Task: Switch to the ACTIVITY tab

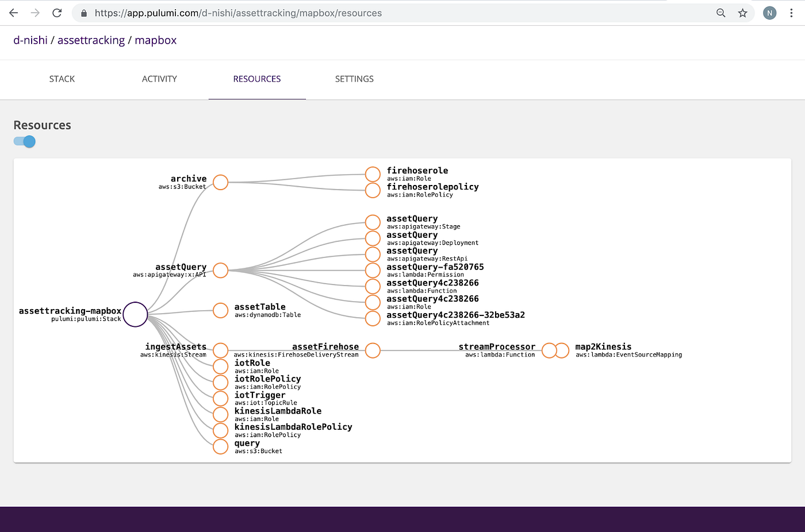Action: pyautogui.click(x=159, y=79)
